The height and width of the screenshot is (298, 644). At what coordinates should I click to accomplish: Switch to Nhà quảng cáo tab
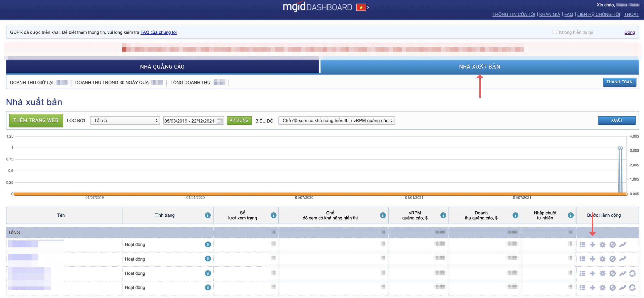point(162,66)
